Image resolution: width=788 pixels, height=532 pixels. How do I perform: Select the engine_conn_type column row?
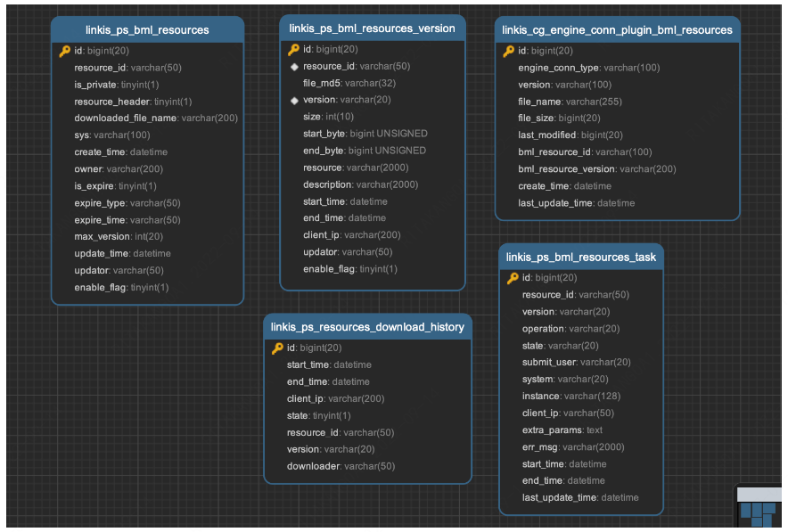click(x=617, y=68)
